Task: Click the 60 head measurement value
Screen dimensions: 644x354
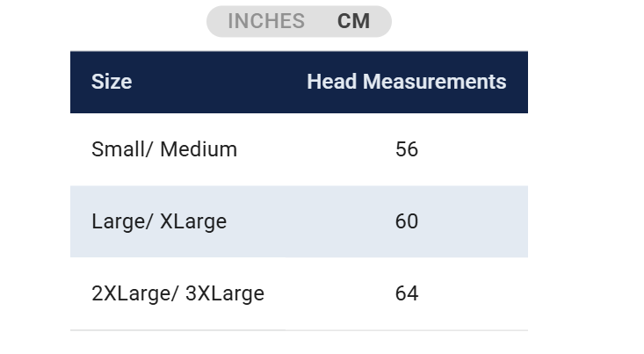Action: coord(407,221)
